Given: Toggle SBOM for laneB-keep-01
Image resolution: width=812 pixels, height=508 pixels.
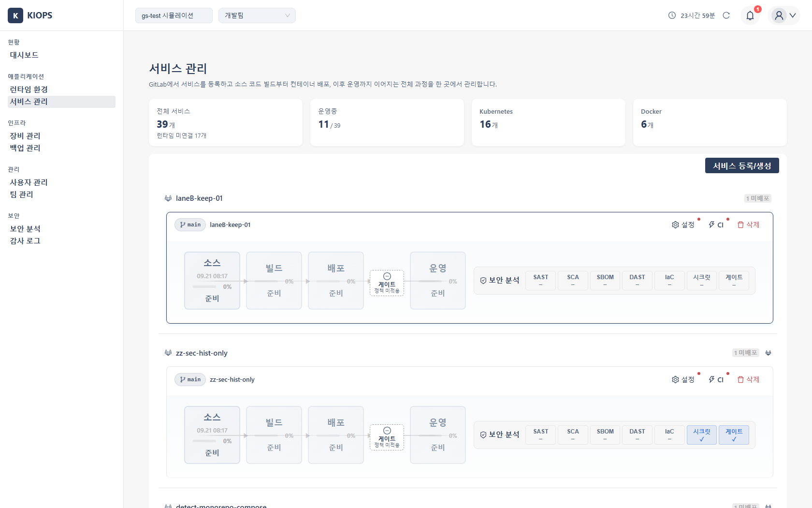Looking at the screenshot, I should coord(605,281).
